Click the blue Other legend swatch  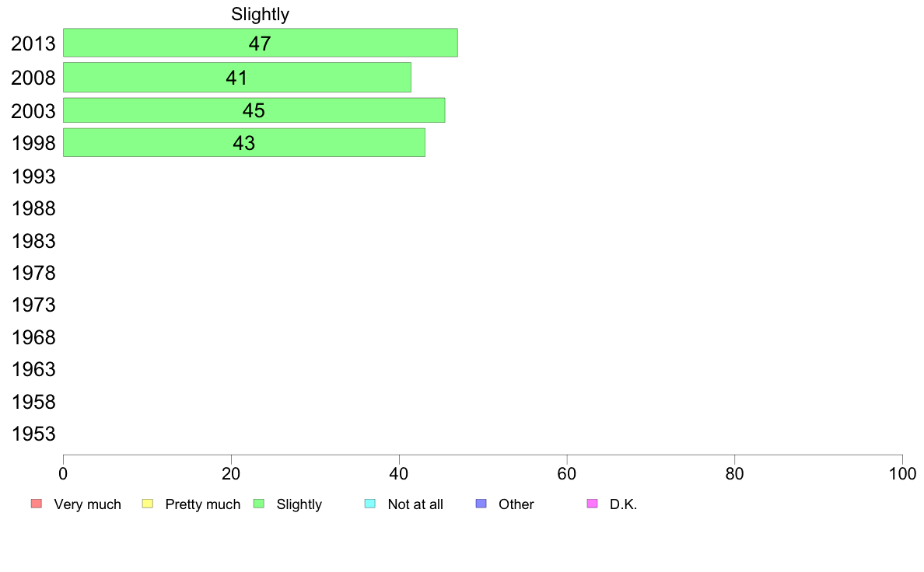pyautogui.click(x=481, y=504)
